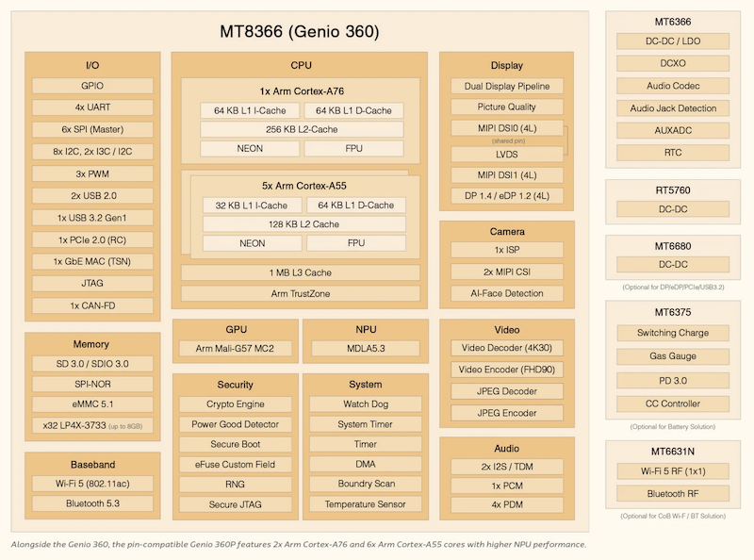Click the 1x CAN-FD block
The image size is (754, 560).
click(92, 305)
